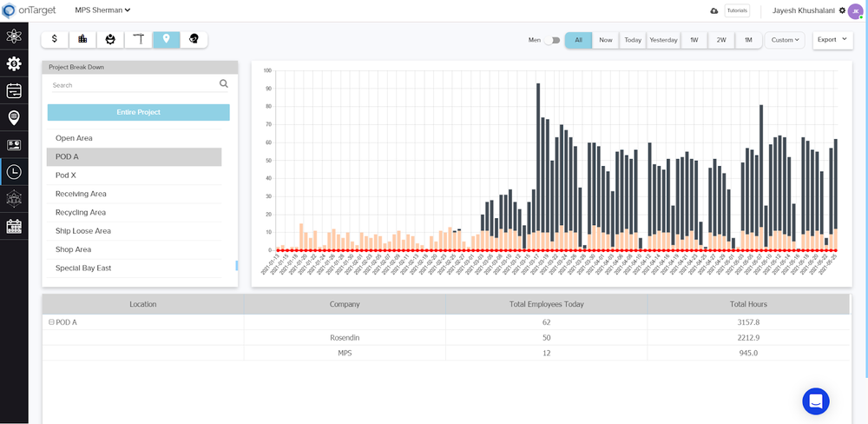The image size is (868, 424).
Task: Select the Yesterday time range tab
Action: tap(663, 40)
